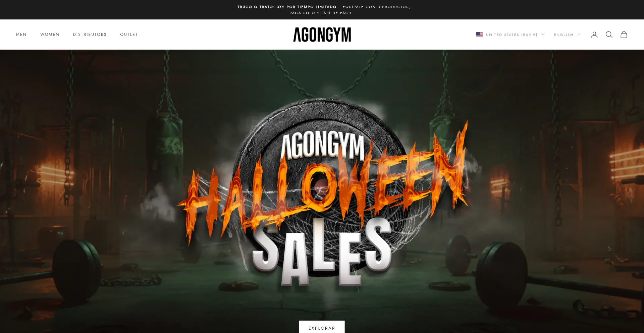
Task: Click the silver SALES text in banner
Action: [322, 252]
